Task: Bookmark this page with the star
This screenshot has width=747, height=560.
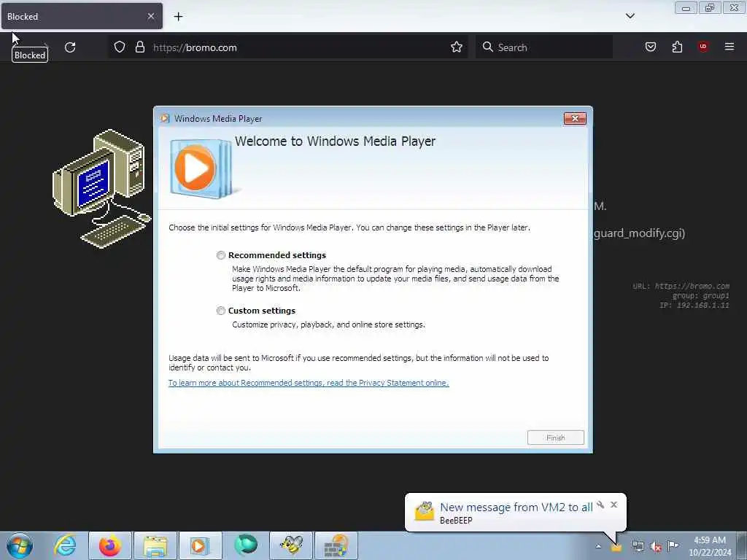Action: (x=457, y=47)
